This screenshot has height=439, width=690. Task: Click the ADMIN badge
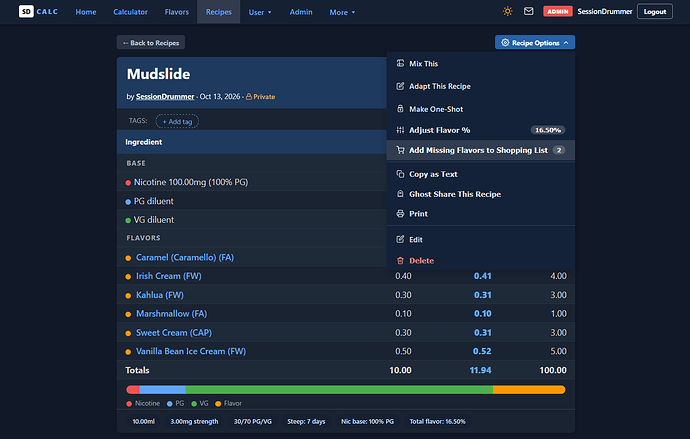[x=558, y=11]
